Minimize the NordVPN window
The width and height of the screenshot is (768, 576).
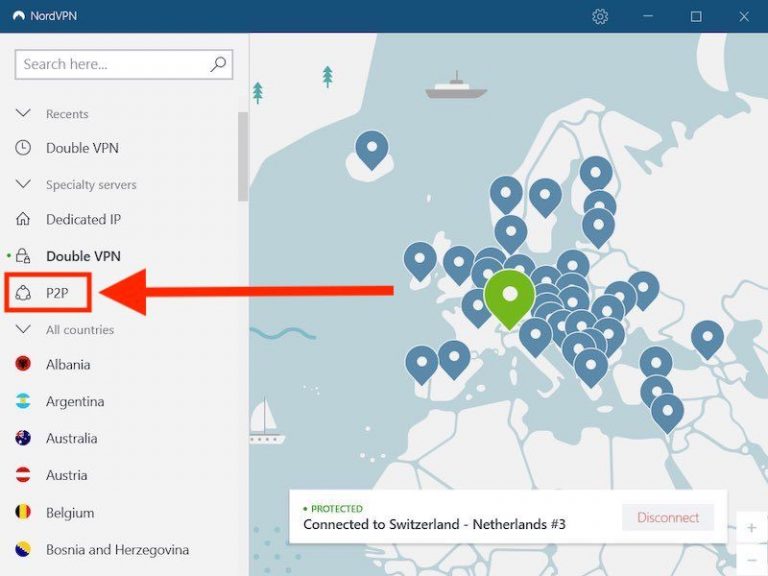648,16
